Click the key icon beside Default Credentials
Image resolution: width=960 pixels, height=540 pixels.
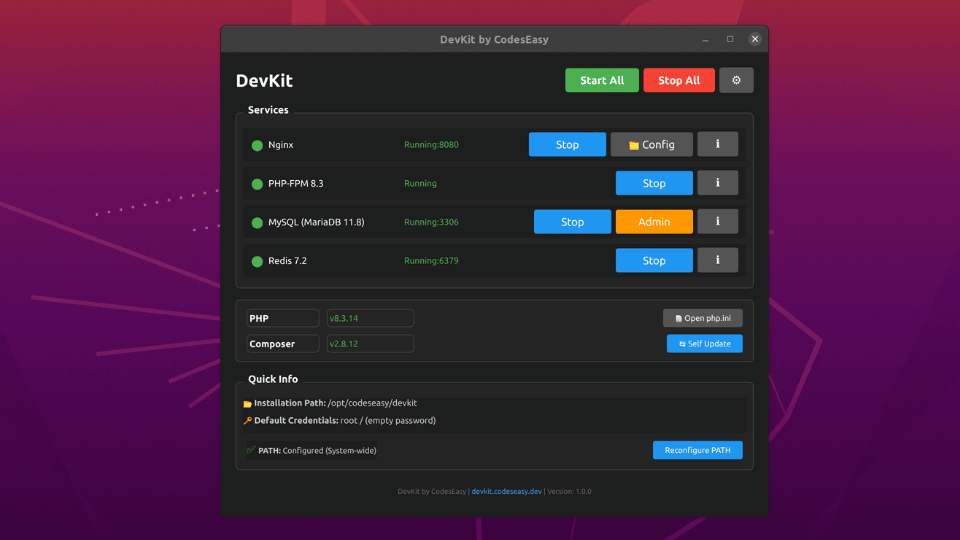(x=247, y=421)
